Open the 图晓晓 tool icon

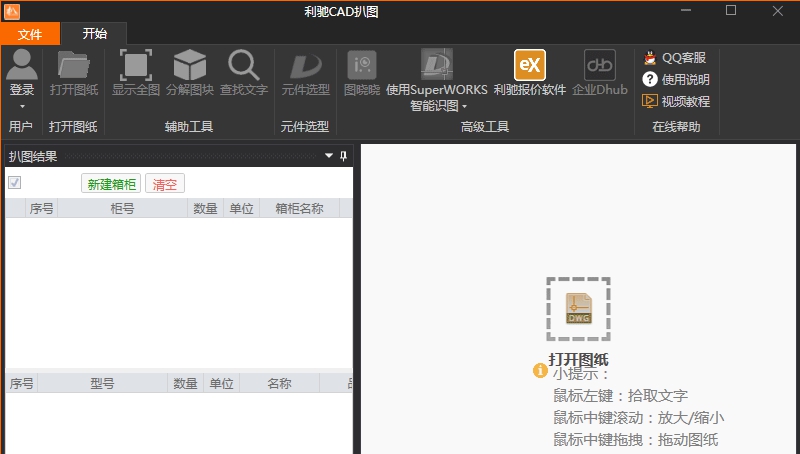[x=362, y=65]
